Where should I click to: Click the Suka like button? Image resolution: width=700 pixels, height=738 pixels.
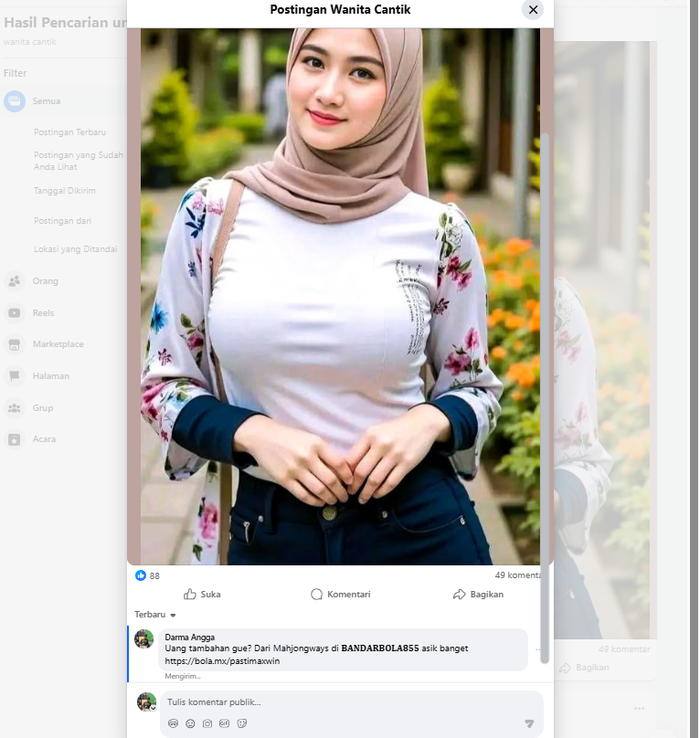pos(202,594)
